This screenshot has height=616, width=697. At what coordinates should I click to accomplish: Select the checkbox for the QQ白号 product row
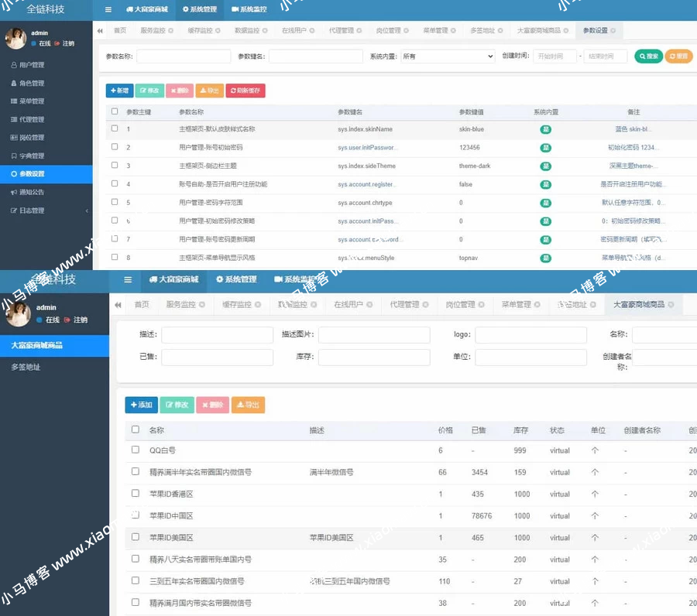click(136, 450)
